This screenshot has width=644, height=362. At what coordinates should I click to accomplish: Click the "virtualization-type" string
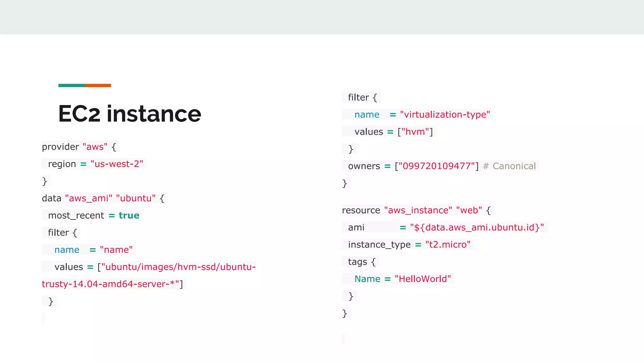point(445,115)
